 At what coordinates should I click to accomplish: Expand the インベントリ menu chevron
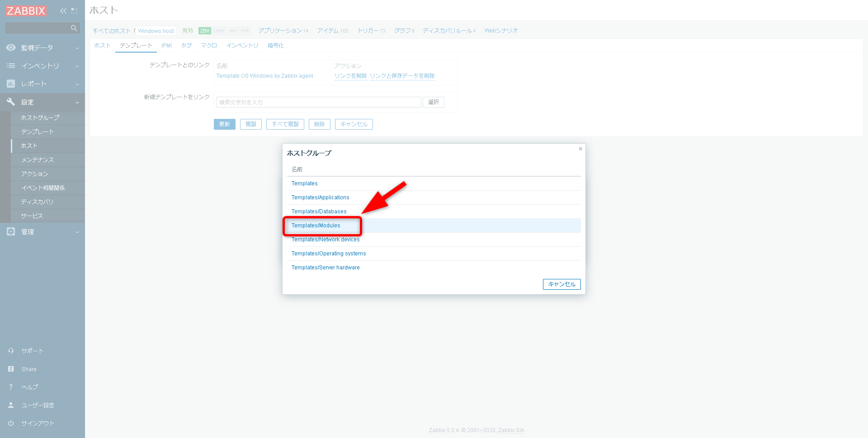pos(77,66)
